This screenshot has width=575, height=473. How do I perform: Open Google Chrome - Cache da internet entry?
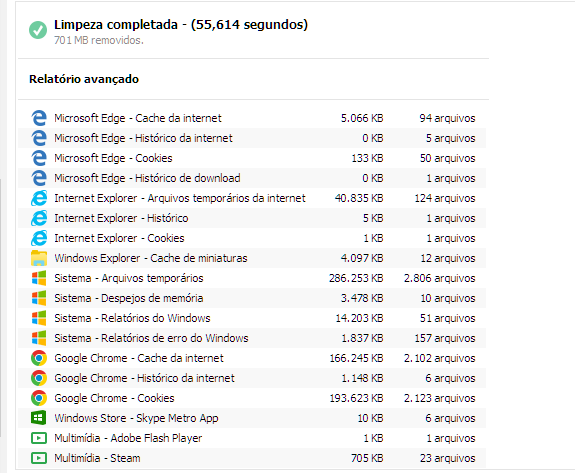252,358
